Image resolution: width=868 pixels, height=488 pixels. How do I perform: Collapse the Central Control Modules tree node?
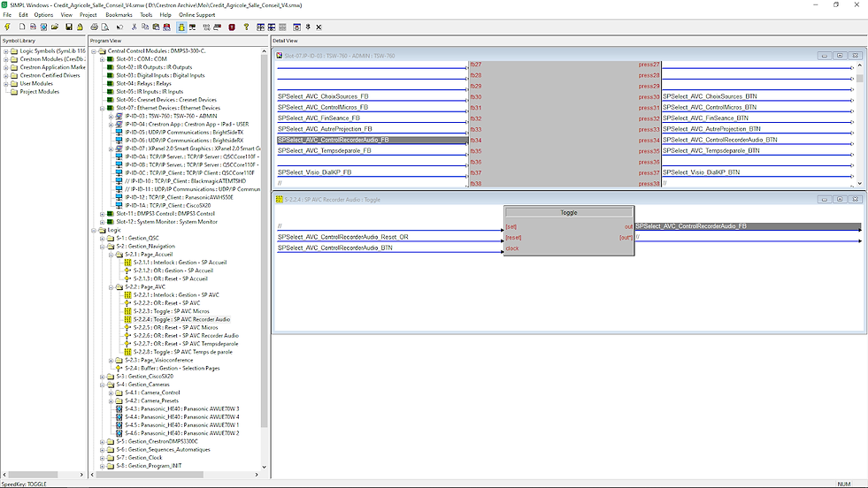[94, 51]
